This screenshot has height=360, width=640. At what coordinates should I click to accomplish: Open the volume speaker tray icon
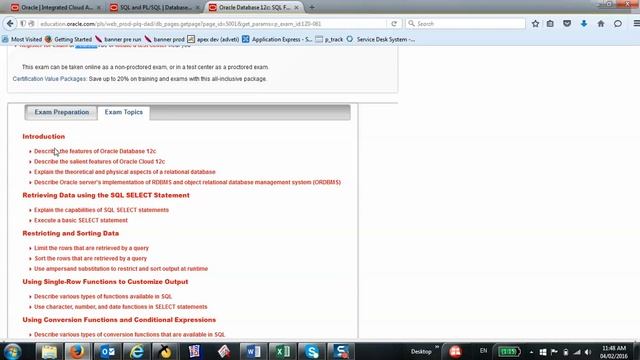click(x=588, y=352)
